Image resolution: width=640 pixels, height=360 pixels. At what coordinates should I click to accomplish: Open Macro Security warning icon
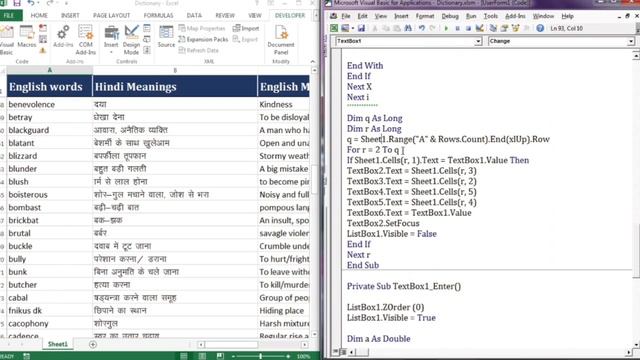(x=42, y=50)
